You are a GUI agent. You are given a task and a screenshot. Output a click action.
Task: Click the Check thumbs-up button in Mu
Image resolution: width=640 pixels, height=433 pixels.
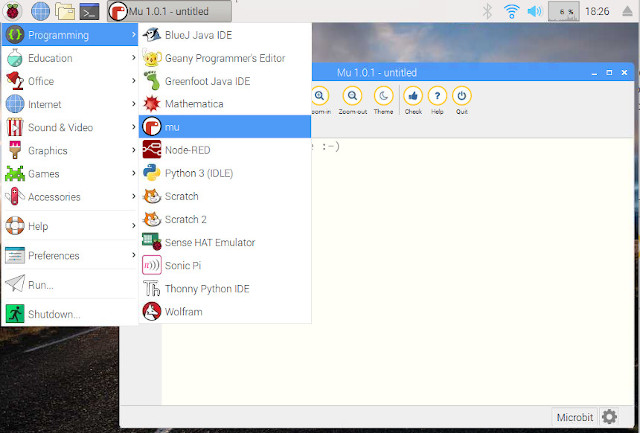click(x=413, y=100)
